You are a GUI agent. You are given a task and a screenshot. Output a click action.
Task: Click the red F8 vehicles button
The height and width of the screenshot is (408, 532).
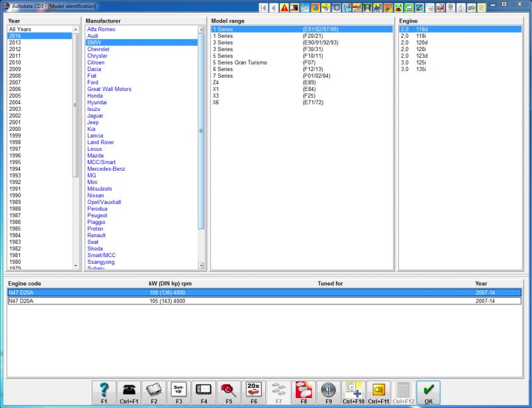304,393
